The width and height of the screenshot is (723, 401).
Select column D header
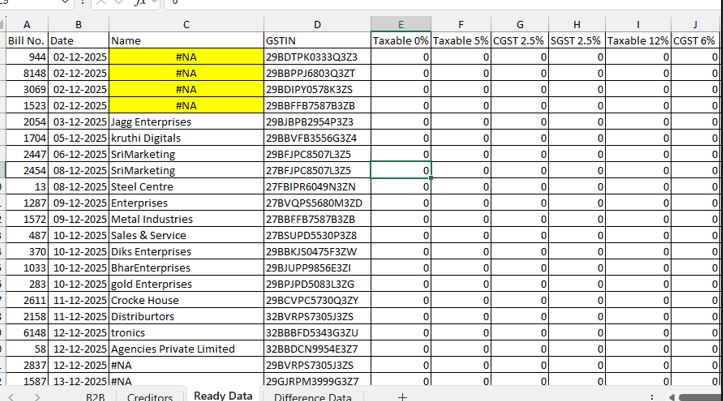pos(316,24)
